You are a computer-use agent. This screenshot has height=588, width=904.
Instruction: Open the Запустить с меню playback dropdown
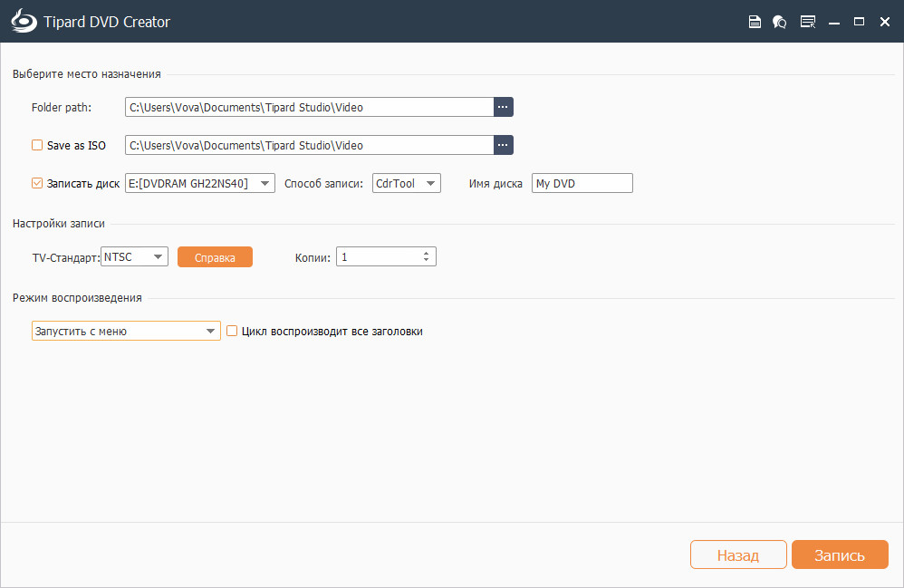126,331
